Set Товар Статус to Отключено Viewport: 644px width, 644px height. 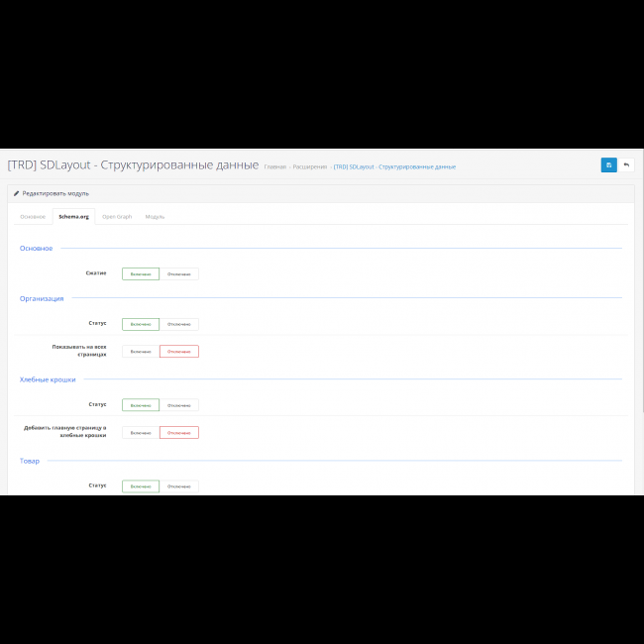coord(178,486)
